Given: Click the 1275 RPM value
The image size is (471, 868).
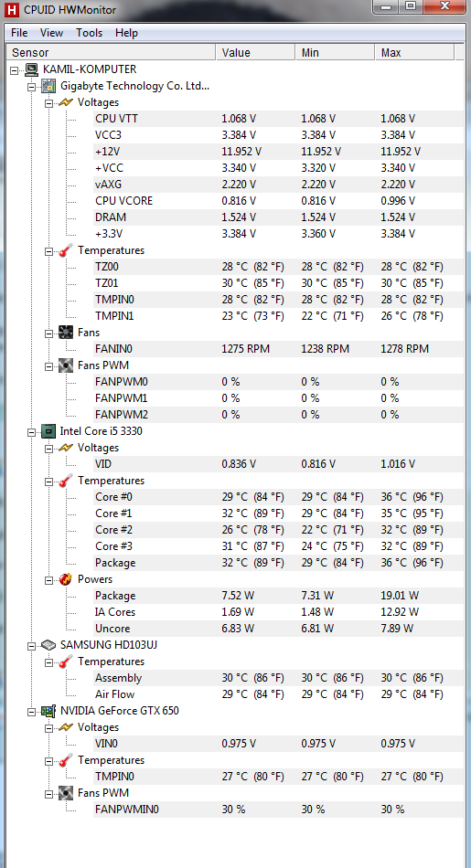Looking at the screenshot, I should point(247,349).
